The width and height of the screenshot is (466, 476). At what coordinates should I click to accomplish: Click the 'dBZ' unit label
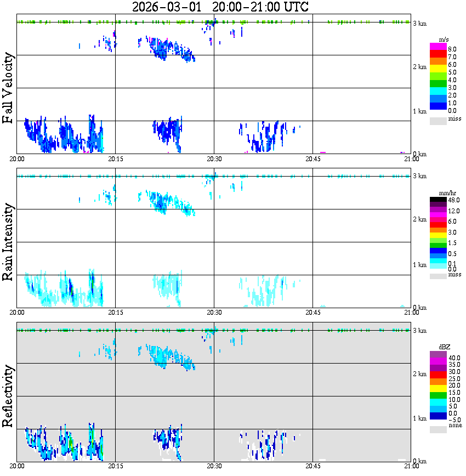tap(445, 347)
